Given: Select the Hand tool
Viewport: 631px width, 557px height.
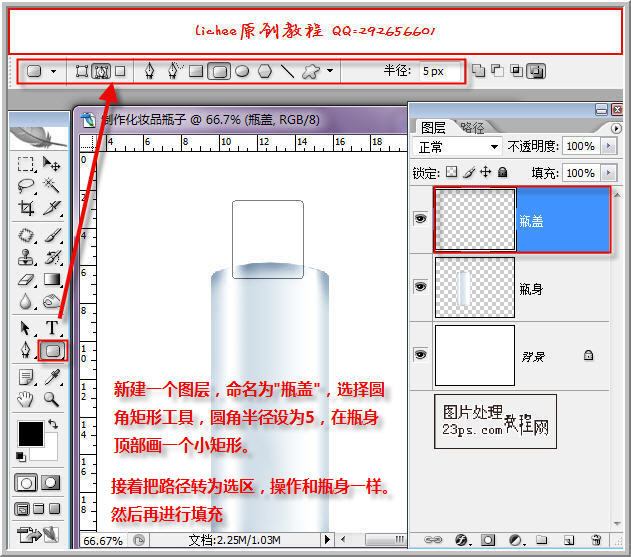Looking at the screenshot, I should pyautogui.click(x=26, y=398).
